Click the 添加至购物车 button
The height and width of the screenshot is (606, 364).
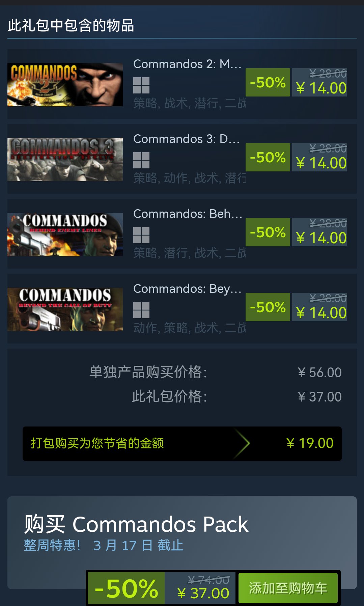288,588
